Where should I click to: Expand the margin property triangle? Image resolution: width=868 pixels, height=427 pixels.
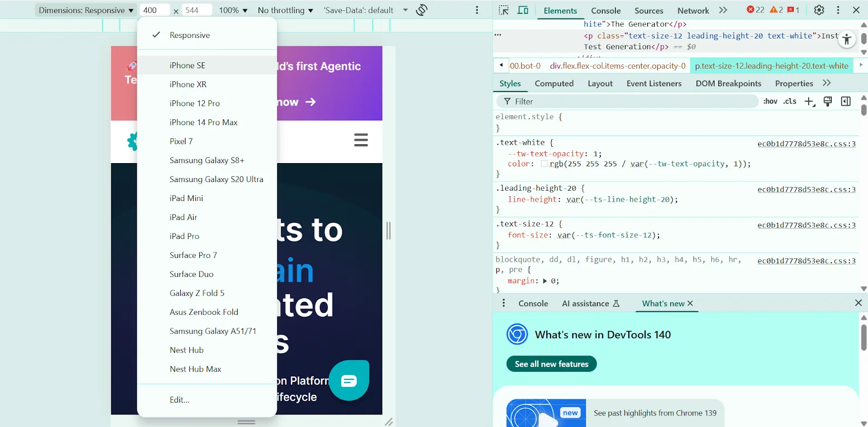coord(545,281)
